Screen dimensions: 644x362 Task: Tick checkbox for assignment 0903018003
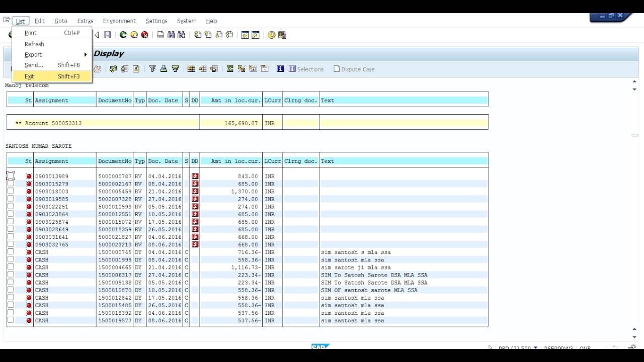click(11, 191)
